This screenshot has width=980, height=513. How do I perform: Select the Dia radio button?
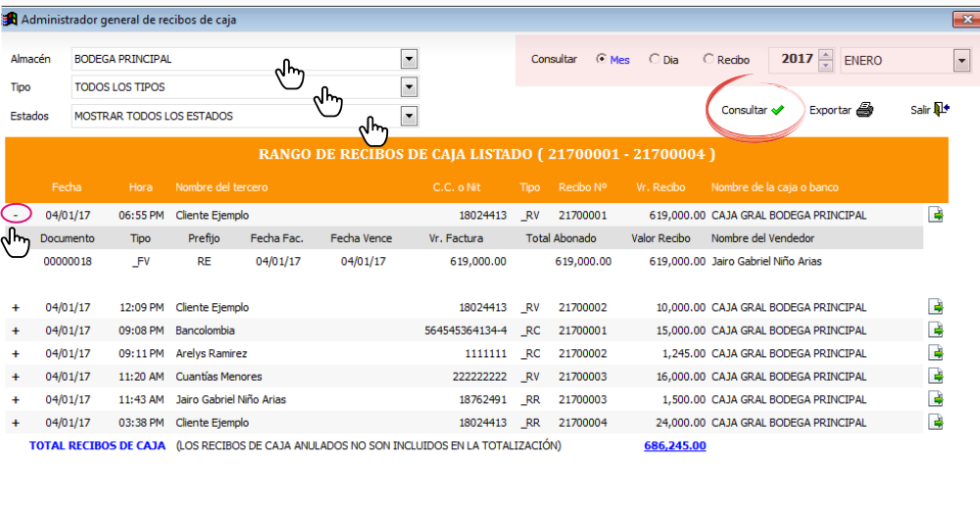(655, 59)
